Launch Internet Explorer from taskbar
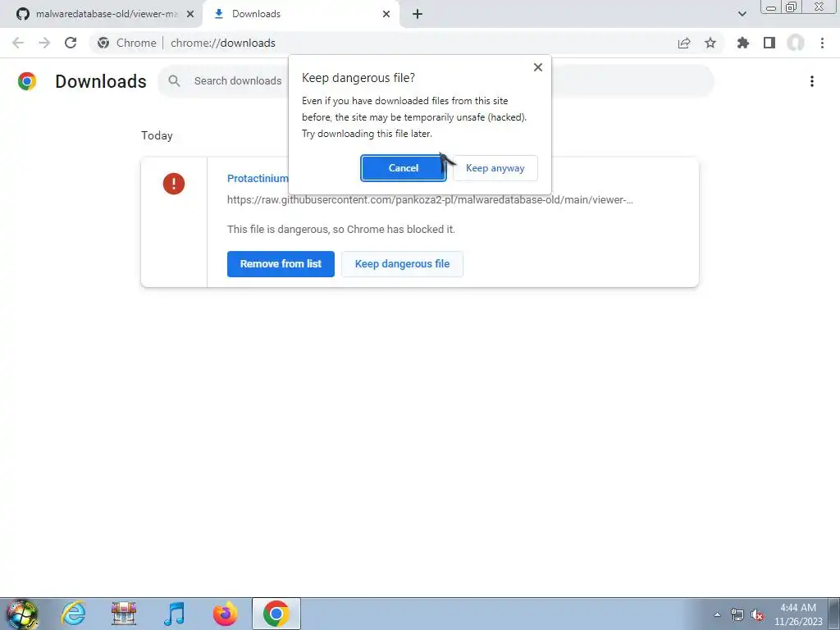 pos(73,614)
